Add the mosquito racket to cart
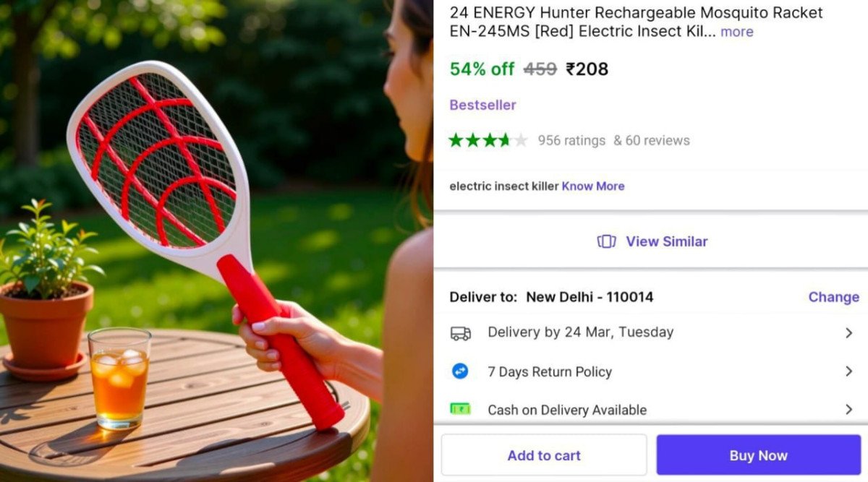Viewport: 868px width, 482px height. 544,455
